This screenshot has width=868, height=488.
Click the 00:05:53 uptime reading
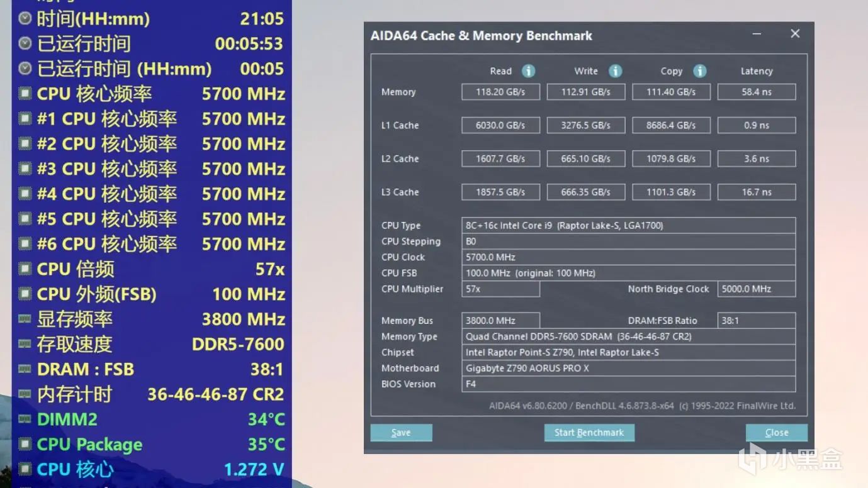249,43
